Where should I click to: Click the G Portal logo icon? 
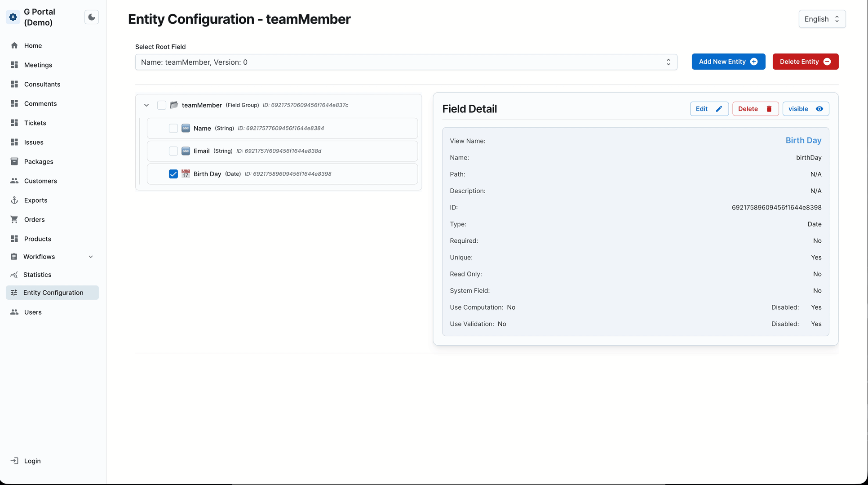pyautogui.click(x=13, y=17)
